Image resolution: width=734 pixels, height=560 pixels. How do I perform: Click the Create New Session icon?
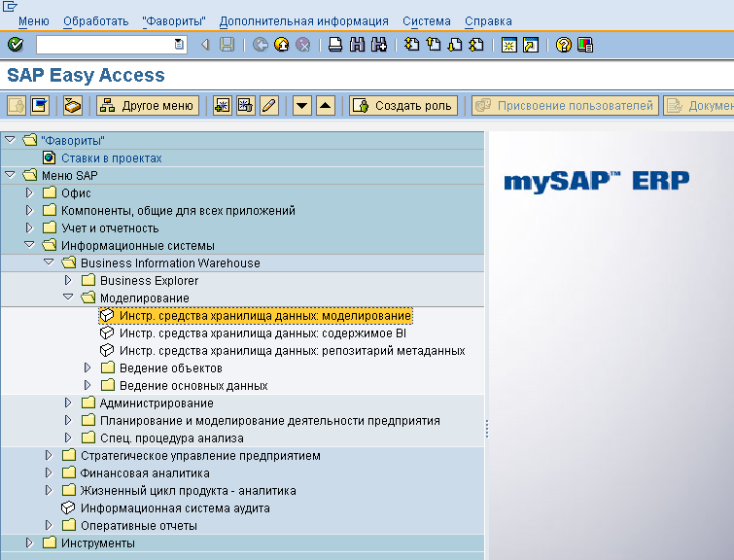(508, 45)
